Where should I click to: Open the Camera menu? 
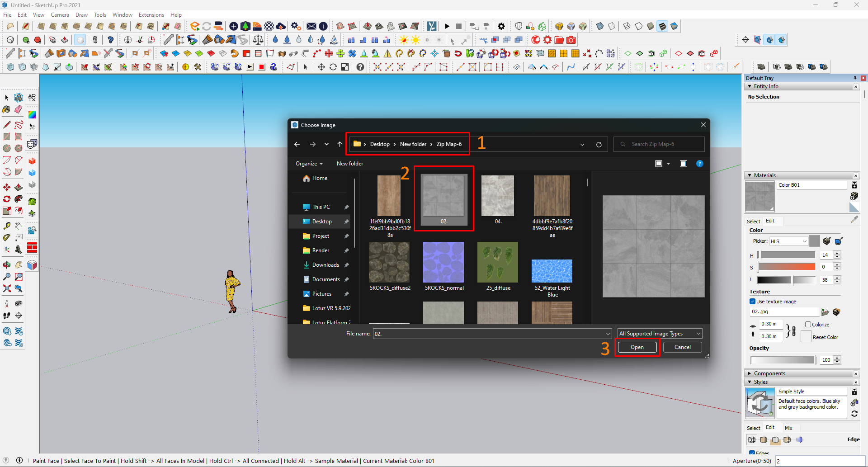tap(60, 15)
